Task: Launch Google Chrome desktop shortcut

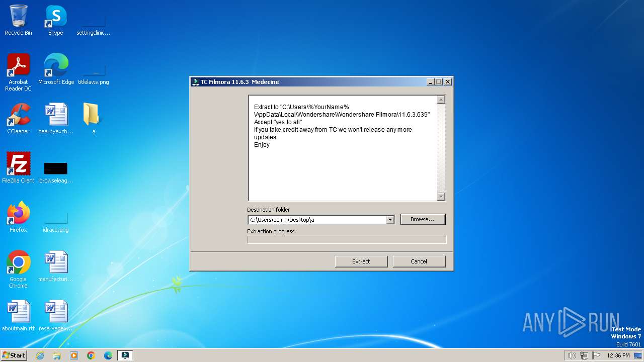Action: (18, 269)
